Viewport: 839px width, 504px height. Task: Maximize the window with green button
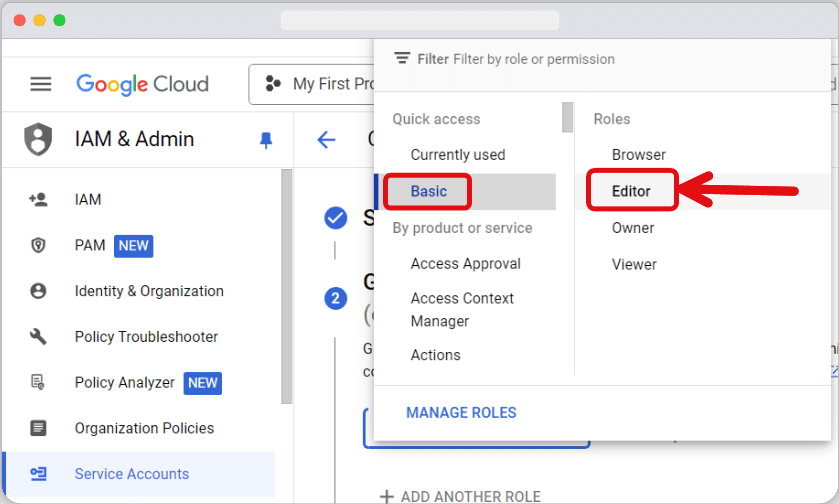point(59,20)
